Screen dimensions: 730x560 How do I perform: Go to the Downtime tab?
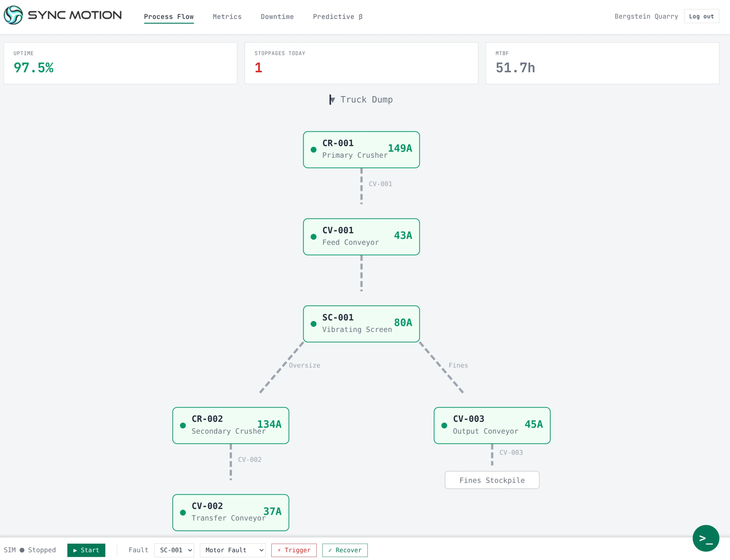(277, 17)
